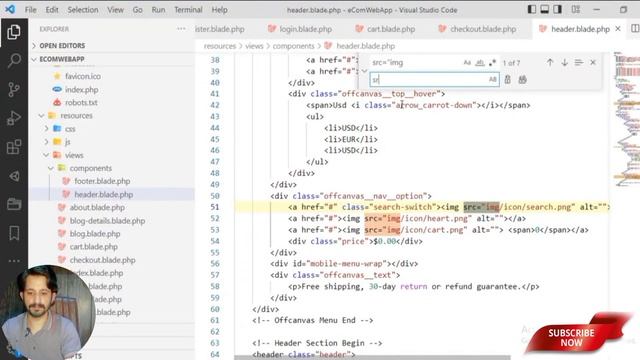Image resolution: width=640 pixels, height=360 pixels.
Task: Open the Go menu
Action: (x=138, y=9)
